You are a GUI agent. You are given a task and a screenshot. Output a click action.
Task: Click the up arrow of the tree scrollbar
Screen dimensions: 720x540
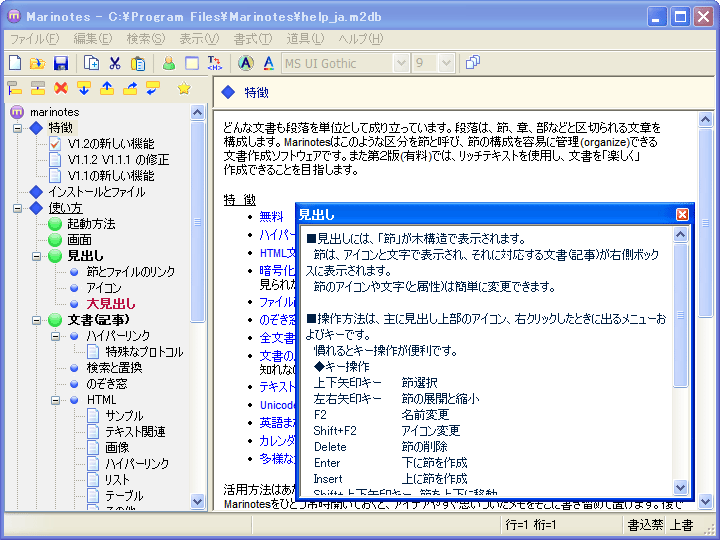[x=197, y=112]
